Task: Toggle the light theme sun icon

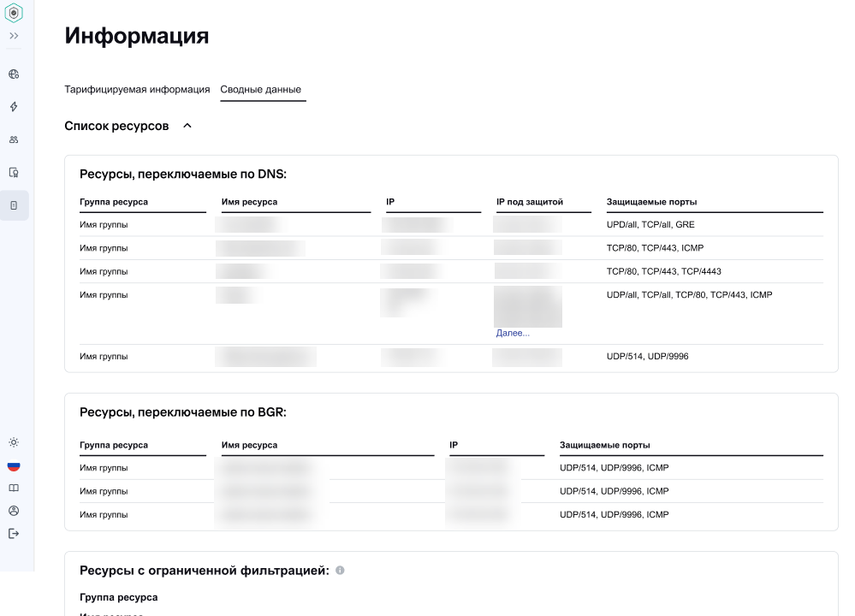Action: 13,442
